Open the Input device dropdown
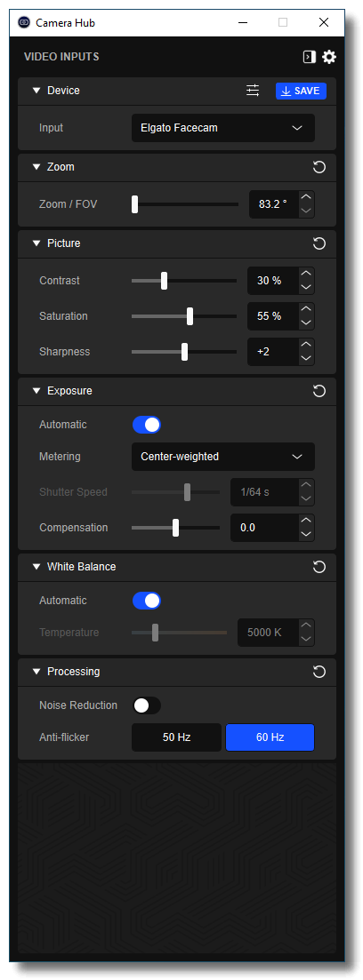 (x=222, y=128)
